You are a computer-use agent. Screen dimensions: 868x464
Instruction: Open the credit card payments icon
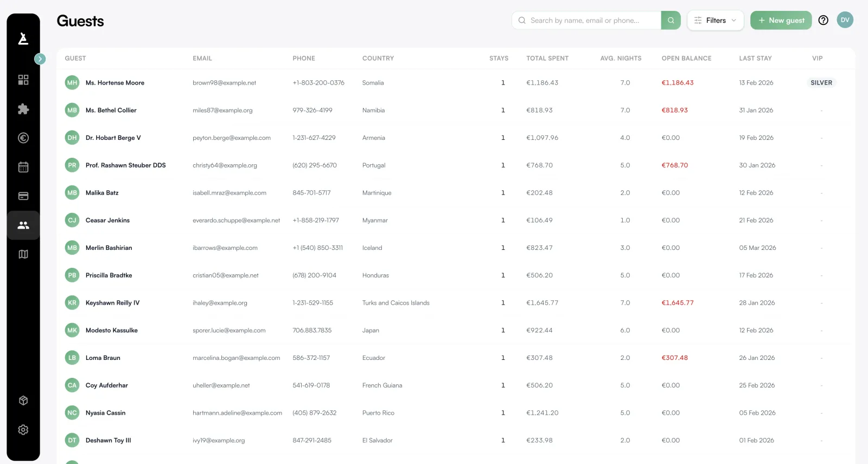click(23, 196)
